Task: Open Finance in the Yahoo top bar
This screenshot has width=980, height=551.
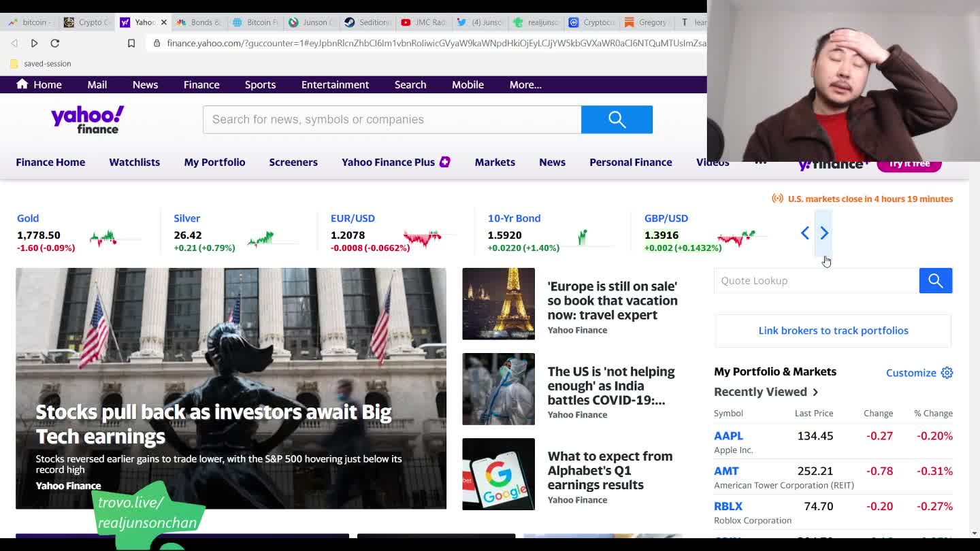Action: [x=201, y=84]
